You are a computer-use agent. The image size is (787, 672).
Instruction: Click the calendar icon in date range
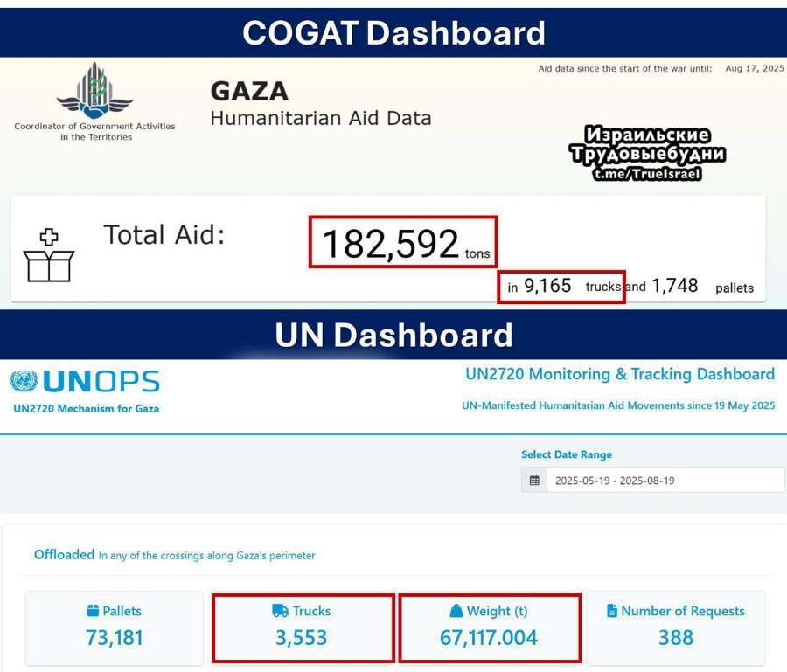(534, 481)
